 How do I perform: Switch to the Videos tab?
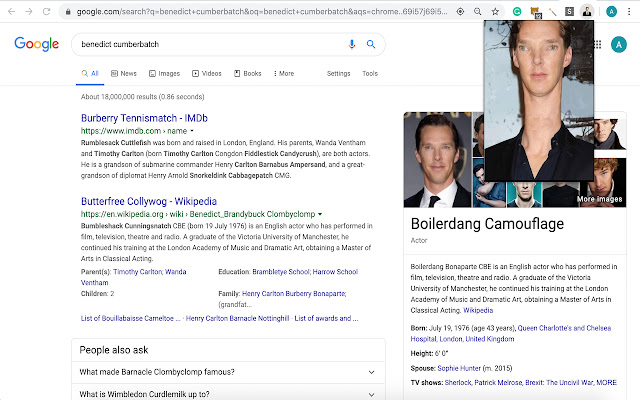pos(206,73)
